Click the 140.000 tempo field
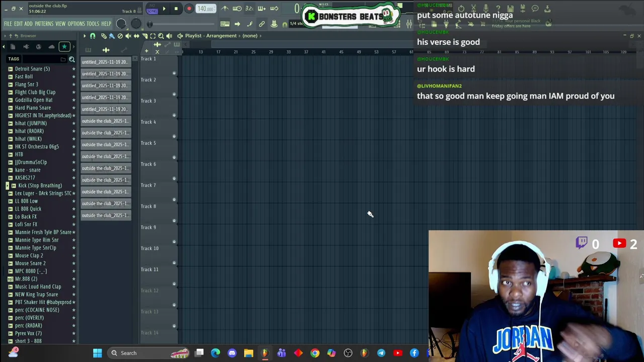This screenshot has height=362, width=644. tap(206, 9)
